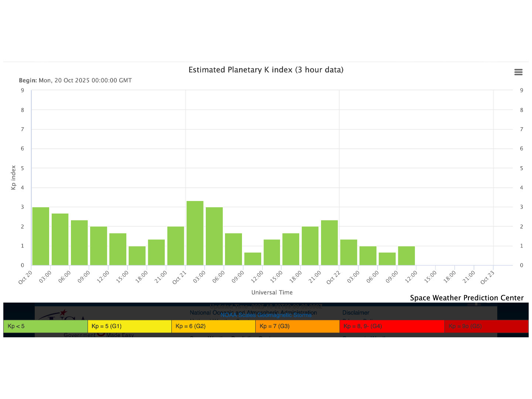Click the Oct 21 x-axis date label
The height and width of the screenshot is (399, 532).
(x=180, y=277)
